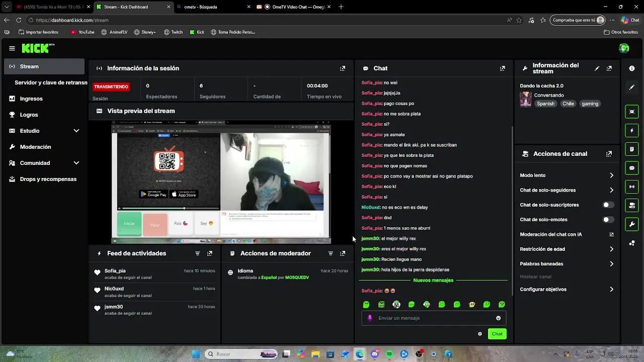
Task: Open Moderación in sidebar
Action: click(44, 147)
